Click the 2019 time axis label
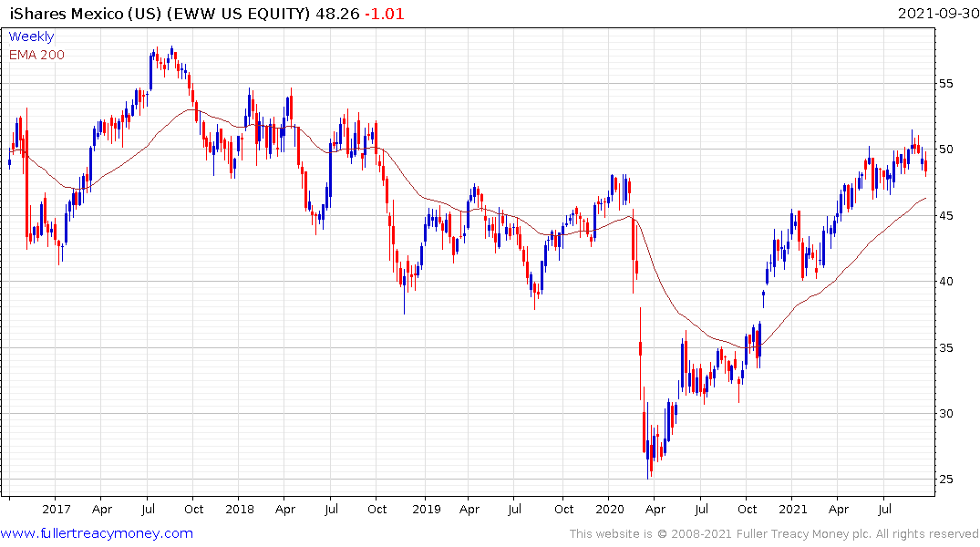 427,509
